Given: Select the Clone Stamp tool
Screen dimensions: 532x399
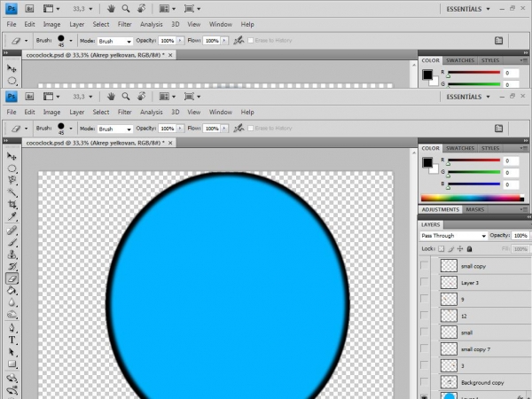Looking at the screenshot, I should click(x=12, y=254).
